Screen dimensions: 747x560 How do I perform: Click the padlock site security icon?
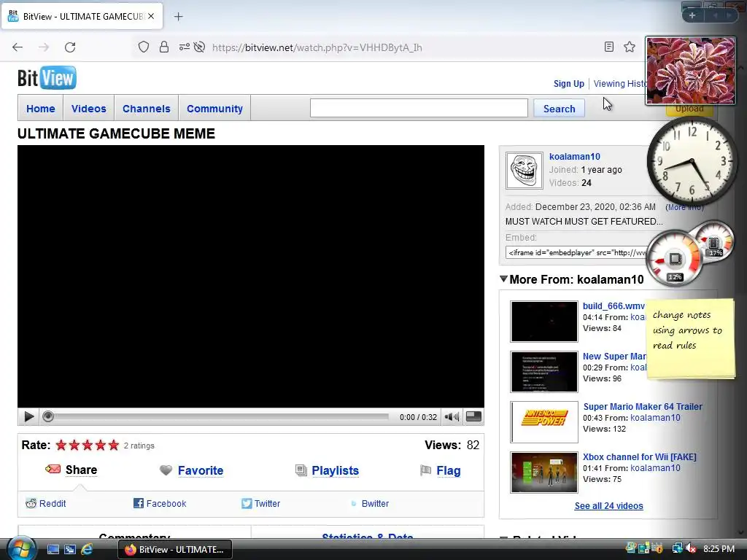pos(164,47)
